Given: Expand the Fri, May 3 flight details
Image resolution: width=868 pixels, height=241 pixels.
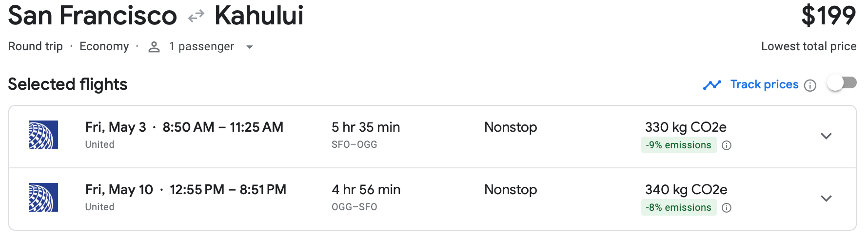Looking at the screenshot, I should click(826, 136).
